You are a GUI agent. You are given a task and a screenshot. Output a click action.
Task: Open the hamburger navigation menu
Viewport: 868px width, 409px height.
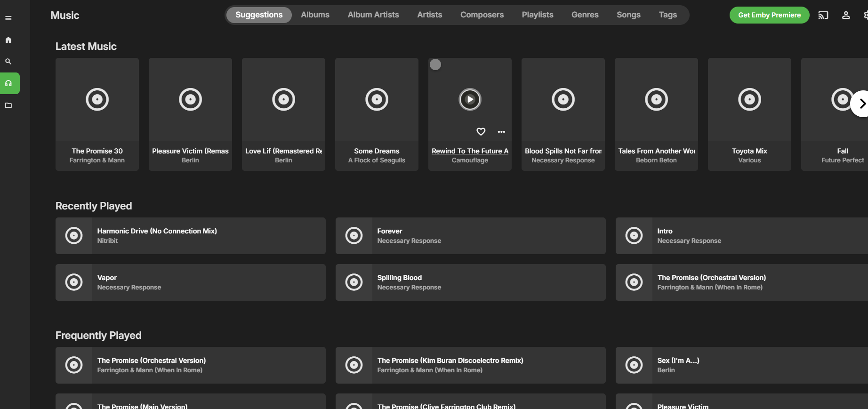coord(8,18)
